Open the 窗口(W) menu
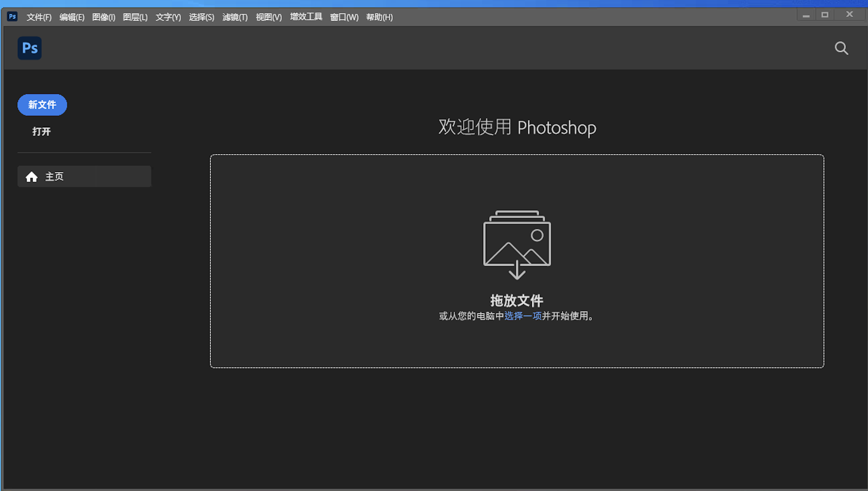 [344, 17]
